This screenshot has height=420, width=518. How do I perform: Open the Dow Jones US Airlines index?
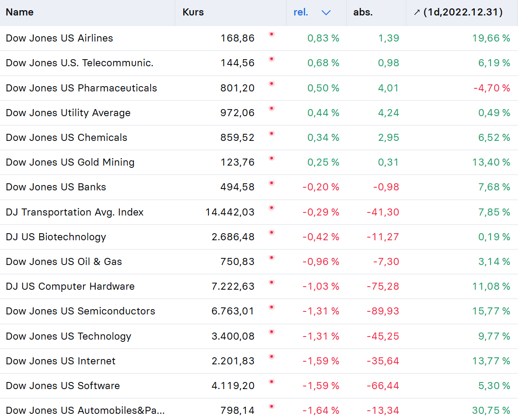click(x=60, y=38)
